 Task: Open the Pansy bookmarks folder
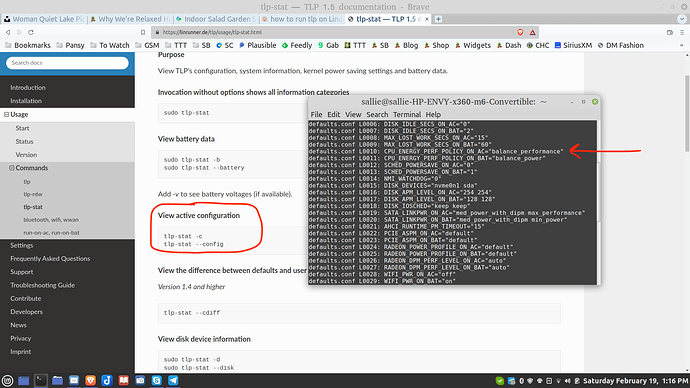tap(70, 45)
